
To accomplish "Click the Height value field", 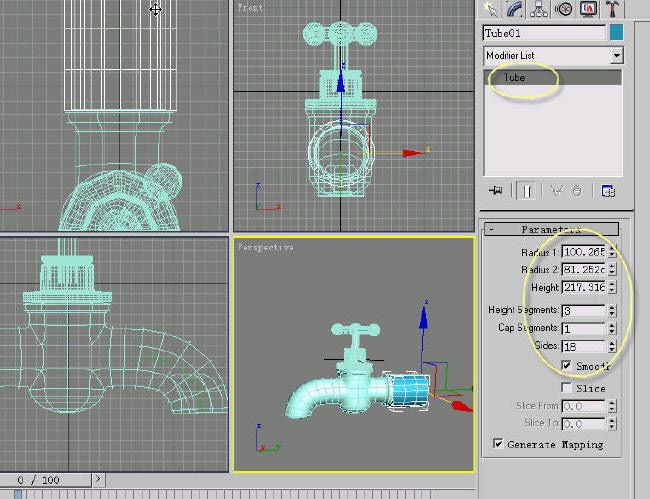I will [583, 287].
